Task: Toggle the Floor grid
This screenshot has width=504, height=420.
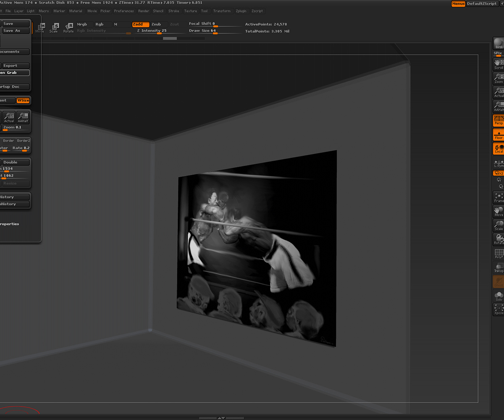Action: point(499,135)
